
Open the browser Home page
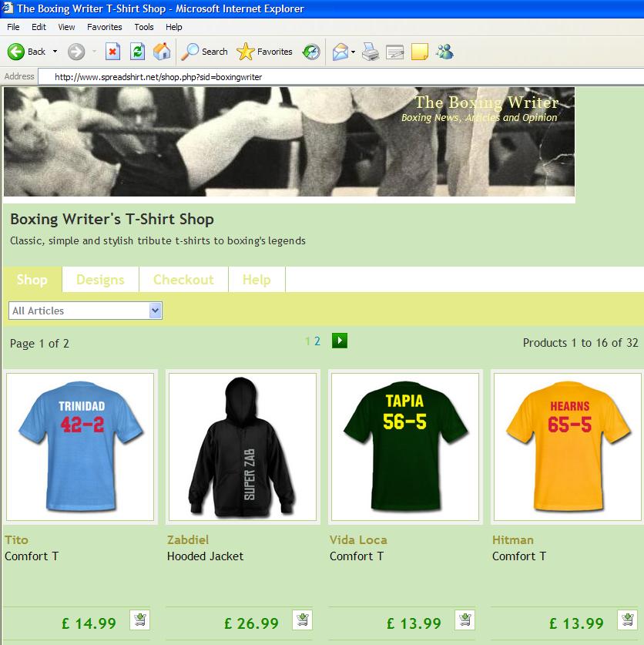click(162, 52)
